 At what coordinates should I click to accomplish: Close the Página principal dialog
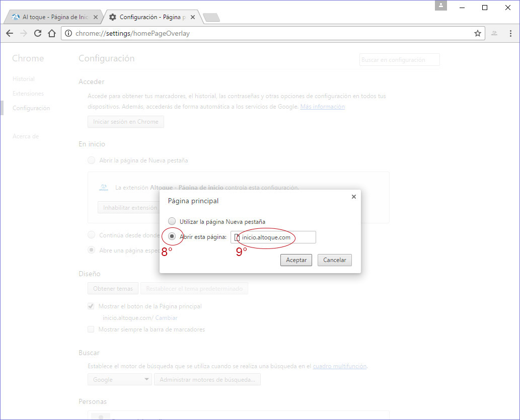(x=354, y=197)
